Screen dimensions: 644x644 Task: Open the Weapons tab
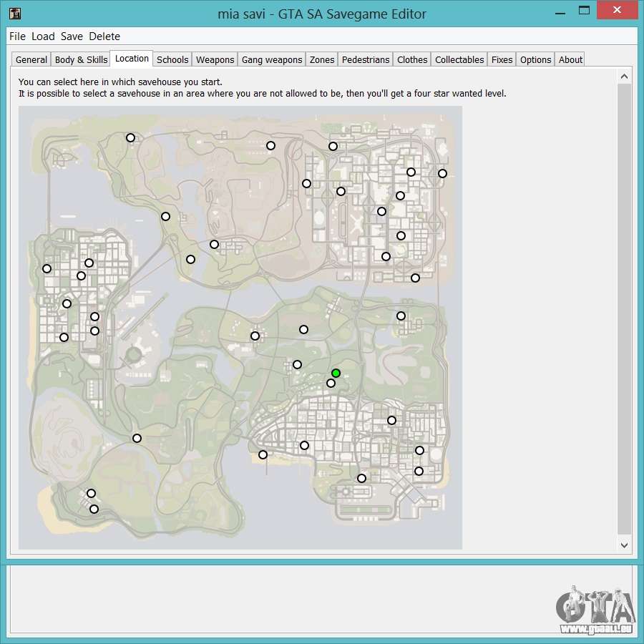(x=215, y=59)
